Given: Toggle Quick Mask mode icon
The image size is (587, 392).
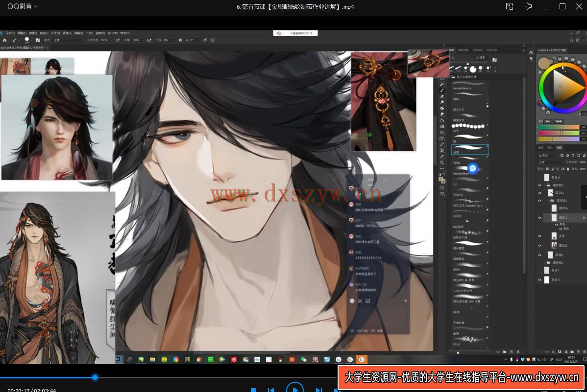Looking at the screenshot, I should (442, 187).
